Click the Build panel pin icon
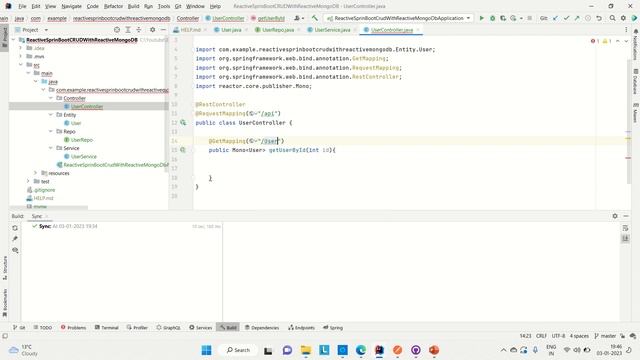Viewport: 640px width, 360px height. pos(15,239)
